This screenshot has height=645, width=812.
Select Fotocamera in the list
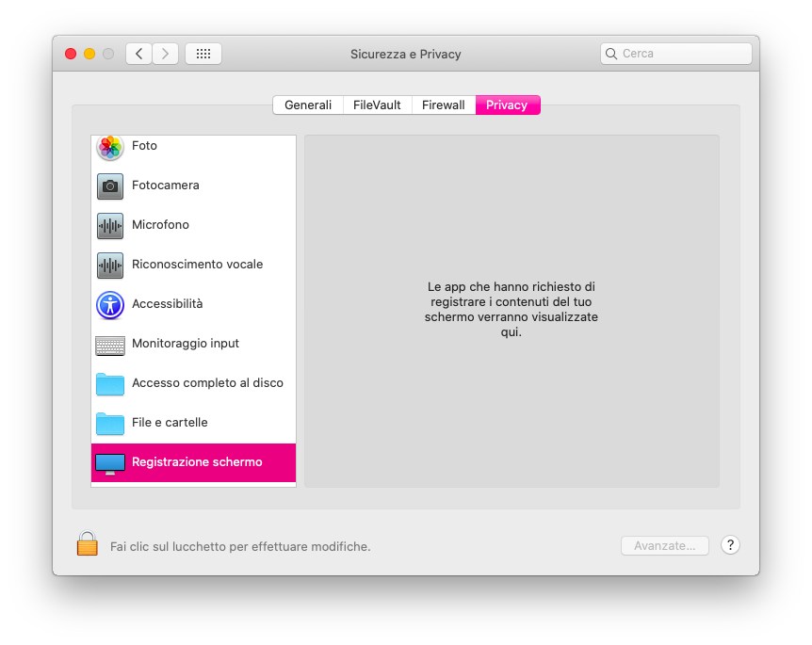pyautogui.click(x=194, y=185)
